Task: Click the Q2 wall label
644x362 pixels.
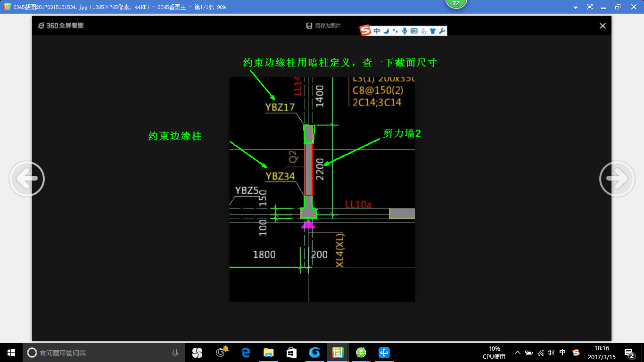Action: (x=293, y=157)
